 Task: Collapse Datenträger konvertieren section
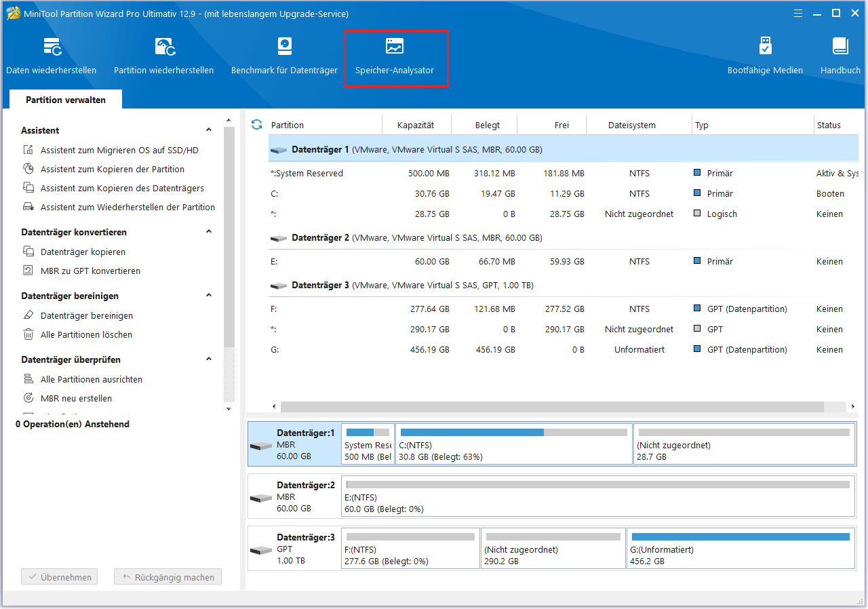click(209, 232)
